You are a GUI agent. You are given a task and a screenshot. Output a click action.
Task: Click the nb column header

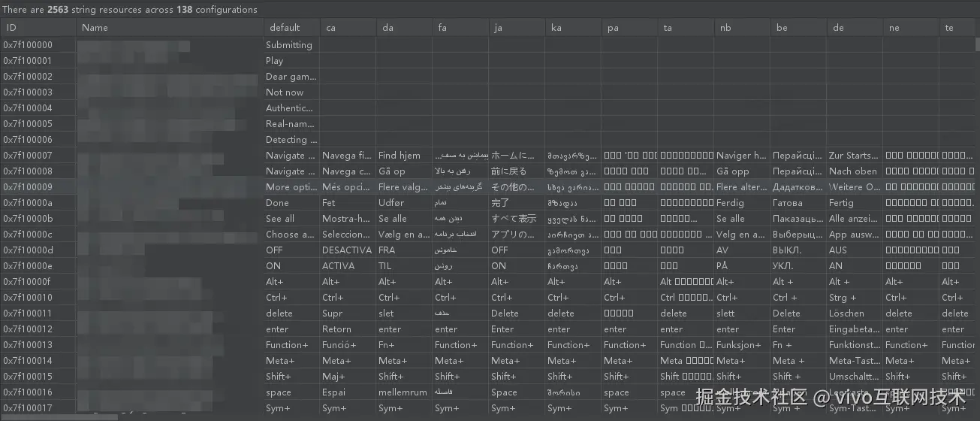click(743, 28)
